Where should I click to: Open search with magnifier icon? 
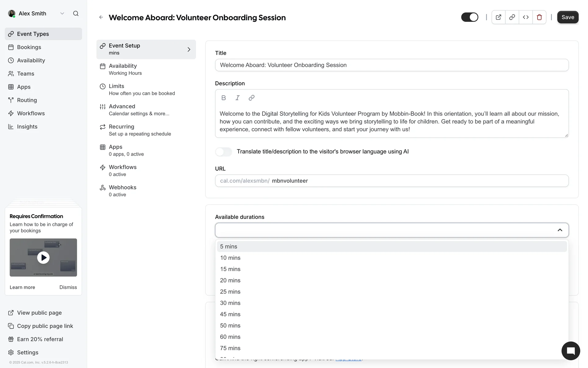pos(76,13)
